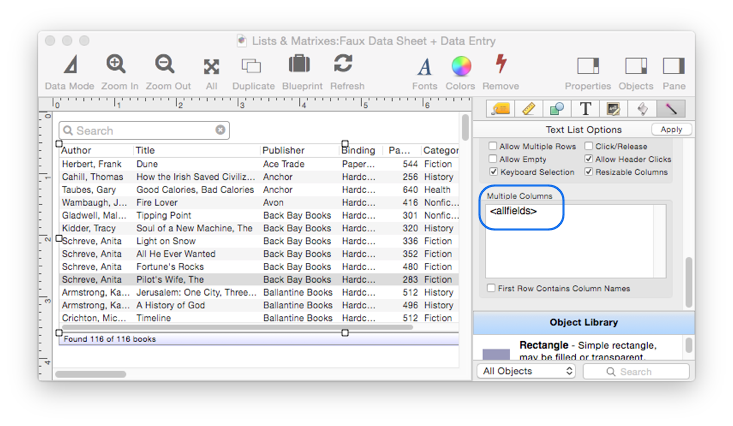Click the document icon in title bar
Image resolution: width=733 pixels, height=426 pixels.
[x=241, y=41]
